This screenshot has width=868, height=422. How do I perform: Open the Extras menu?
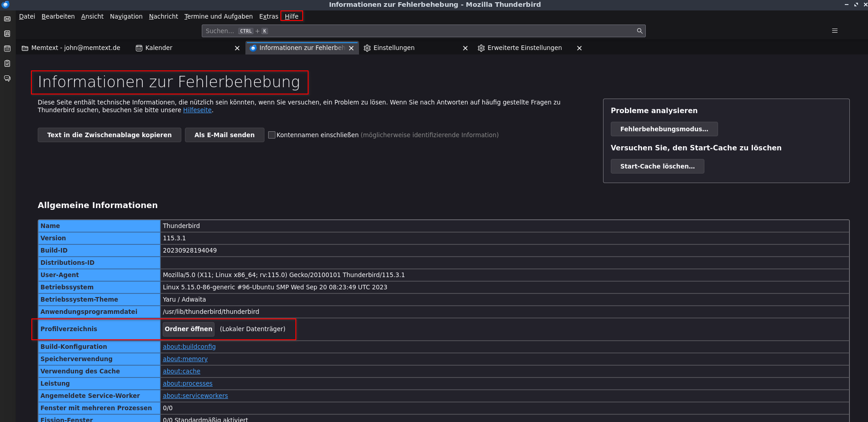point(269,16)
